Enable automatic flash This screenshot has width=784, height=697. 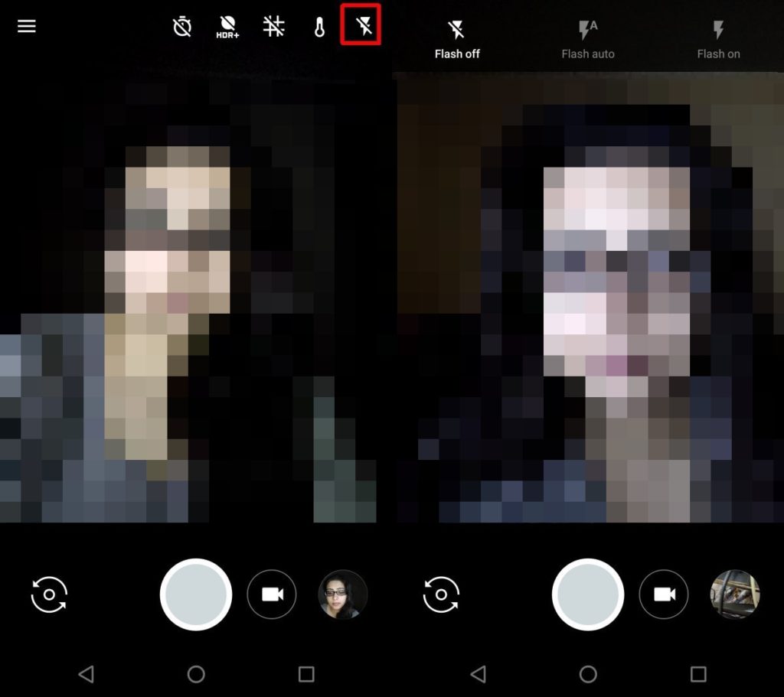(x=588, y=38)
